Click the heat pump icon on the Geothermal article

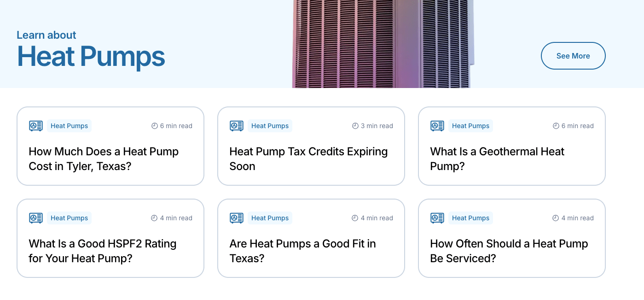[x=437, y=125]
